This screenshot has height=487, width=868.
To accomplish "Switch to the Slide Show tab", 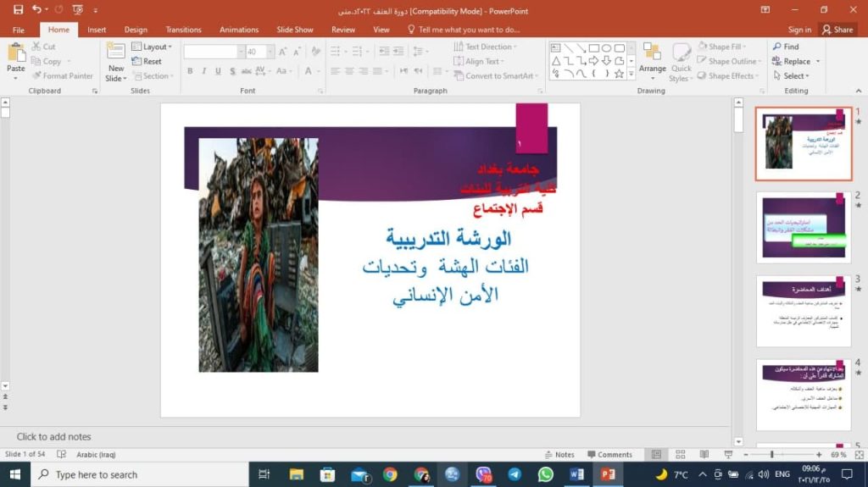I will [x=294, y=30].
